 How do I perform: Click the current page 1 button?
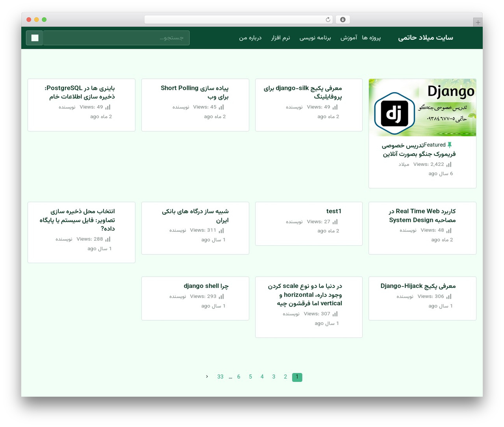click(297, 377)
